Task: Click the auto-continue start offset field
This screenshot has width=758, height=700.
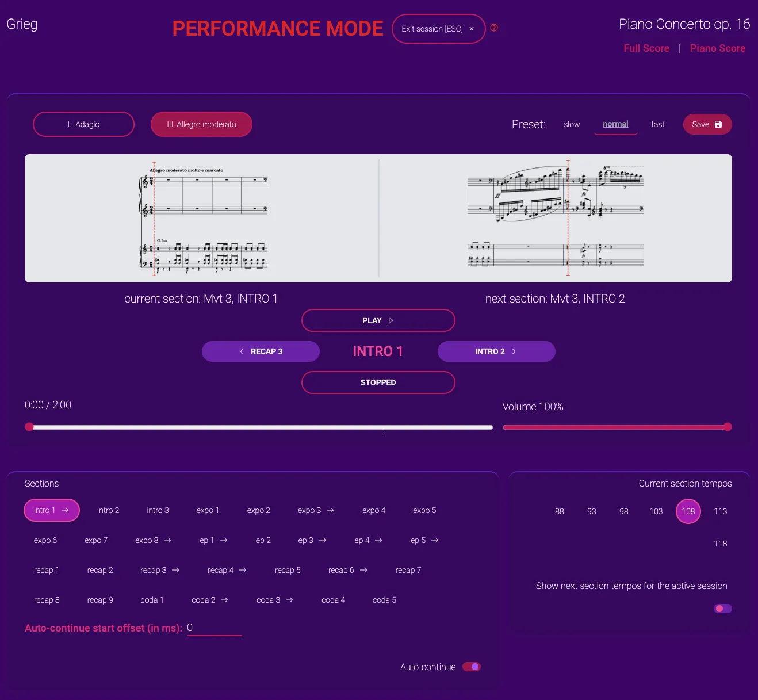Action: 214,628
